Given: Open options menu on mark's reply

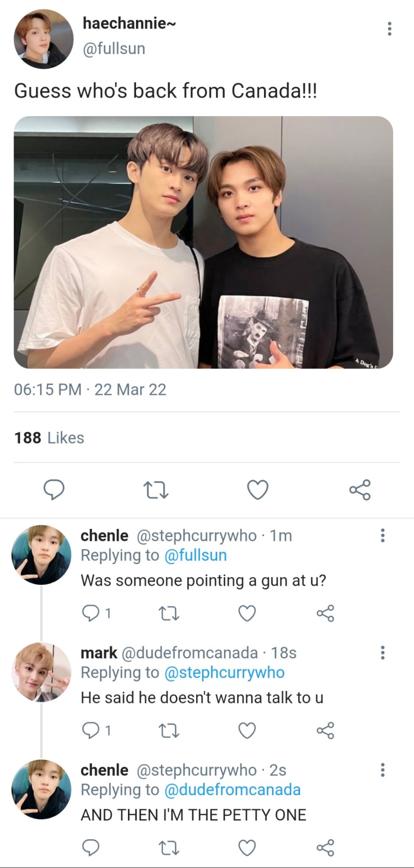Looking at the screenshot, I should [383, 652].
